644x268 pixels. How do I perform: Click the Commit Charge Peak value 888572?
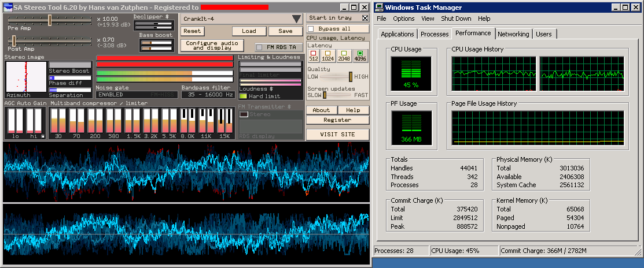[x=467, y=226]
